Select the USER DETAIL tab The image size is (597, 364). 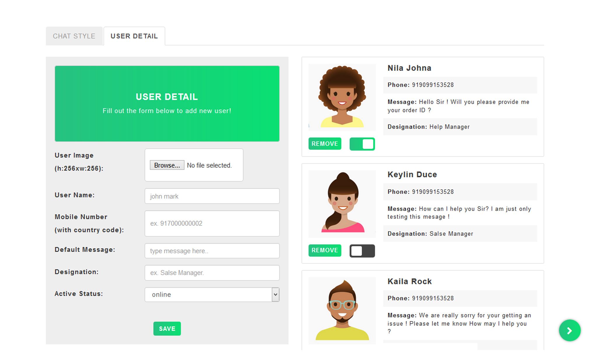click(134, 36)
